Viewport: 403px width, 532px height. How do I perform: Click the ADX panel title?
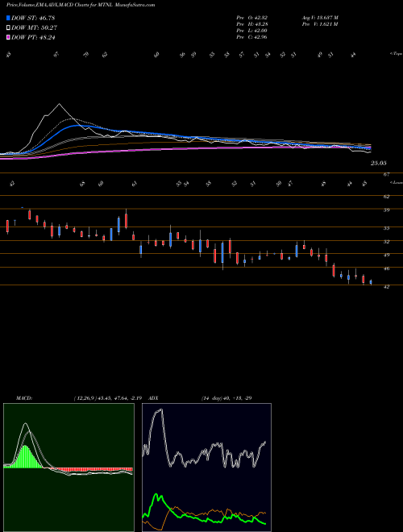[153, 398]
